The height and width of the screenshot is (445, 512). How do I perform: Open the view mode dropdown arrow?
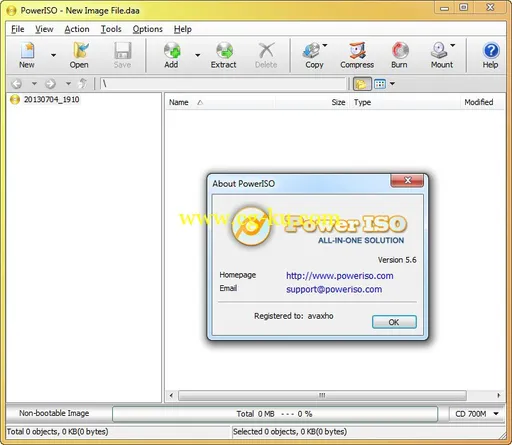392,84
